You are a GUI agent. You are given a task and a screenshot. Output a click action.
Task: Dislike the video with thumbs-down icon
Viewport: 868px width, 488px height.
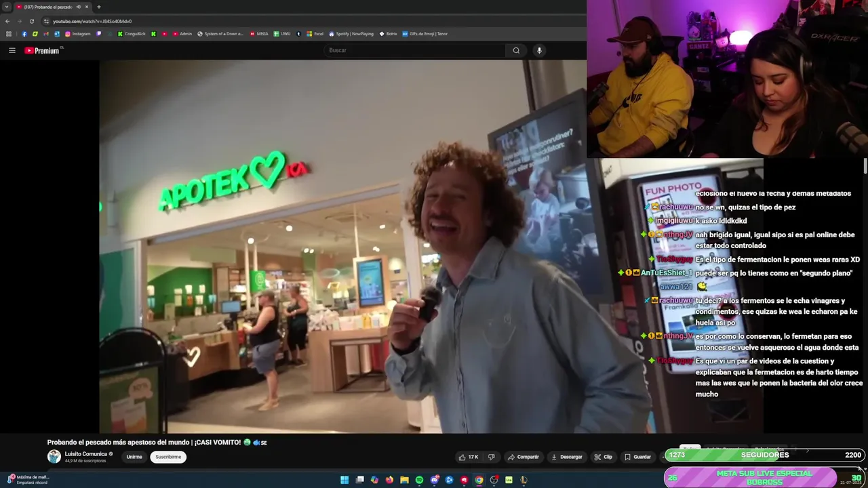click(x=492, y=457)
